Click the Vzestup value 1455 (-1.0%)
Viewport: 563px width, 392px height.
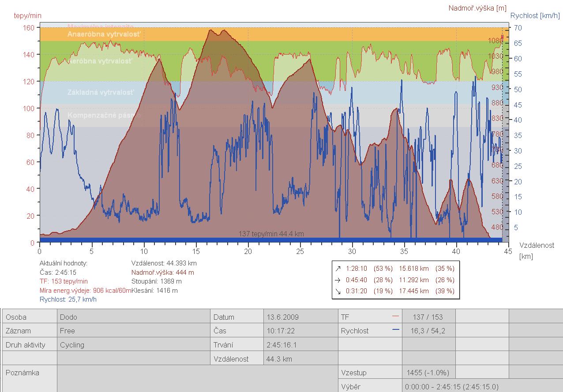(x=427, y=373)
